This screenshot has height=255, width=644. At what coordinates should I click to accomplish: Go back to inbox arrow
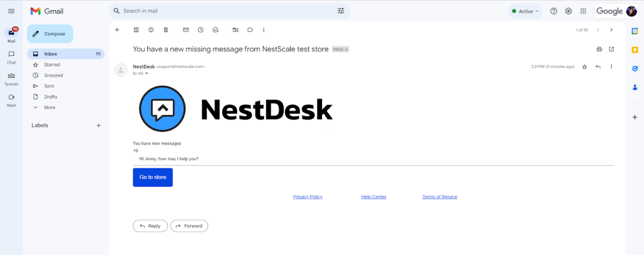click(x=118, y=30)
